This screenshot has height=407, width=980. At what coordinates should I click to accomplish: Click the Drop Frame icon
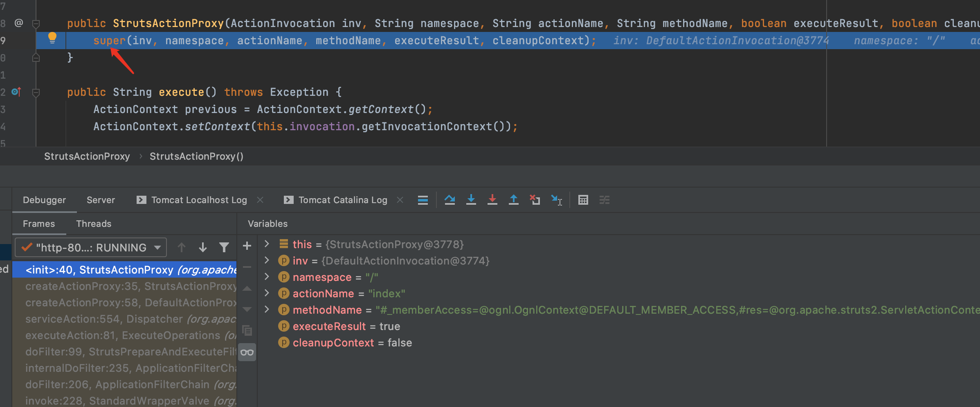pyautogui.click(x=535, y=200)
